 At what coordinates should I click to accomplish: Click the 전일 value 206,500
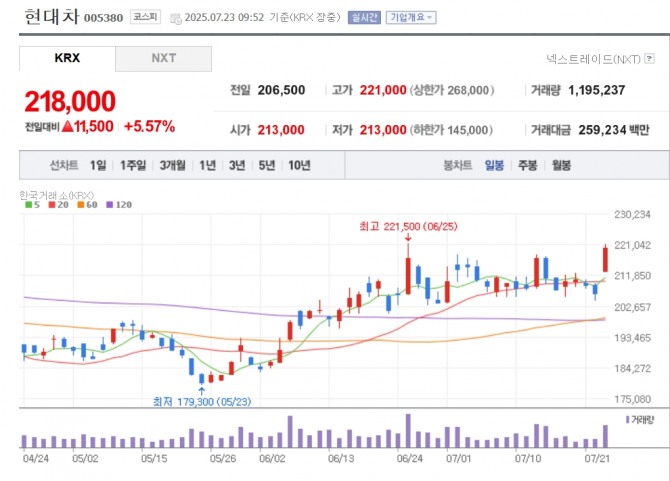pos(281,90)
